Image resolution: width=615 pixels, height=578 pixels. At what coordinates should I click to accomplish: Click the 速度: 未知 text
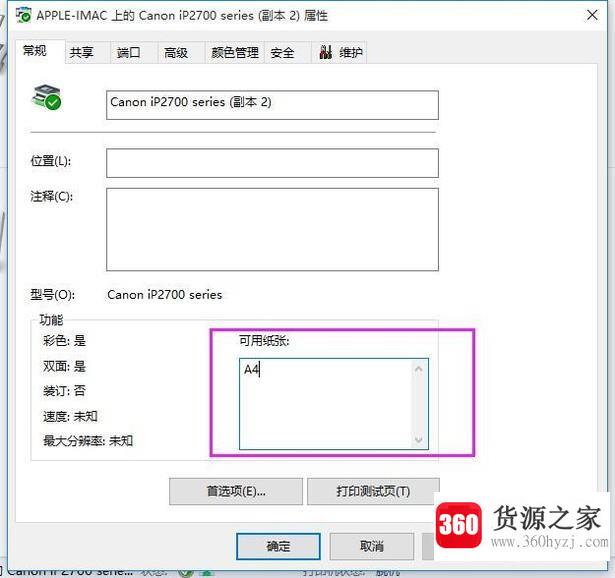[70, 416]
